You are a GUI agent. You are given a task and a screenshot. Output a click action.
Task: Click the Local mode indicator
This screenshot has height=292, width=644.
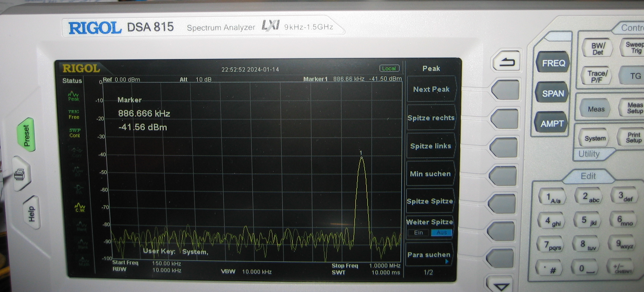pyautogui.click(x=389, y=68)
